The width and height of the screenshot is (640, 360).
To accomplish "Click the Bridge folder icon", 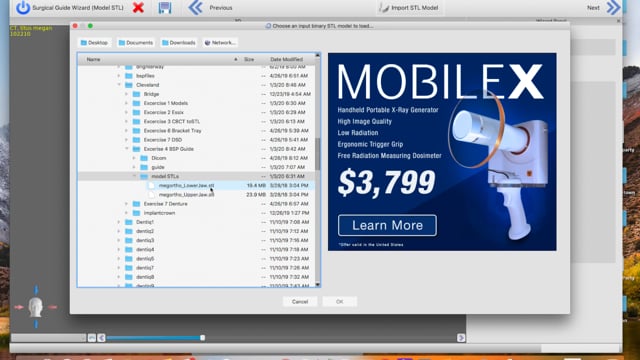I will click(136, 94).
